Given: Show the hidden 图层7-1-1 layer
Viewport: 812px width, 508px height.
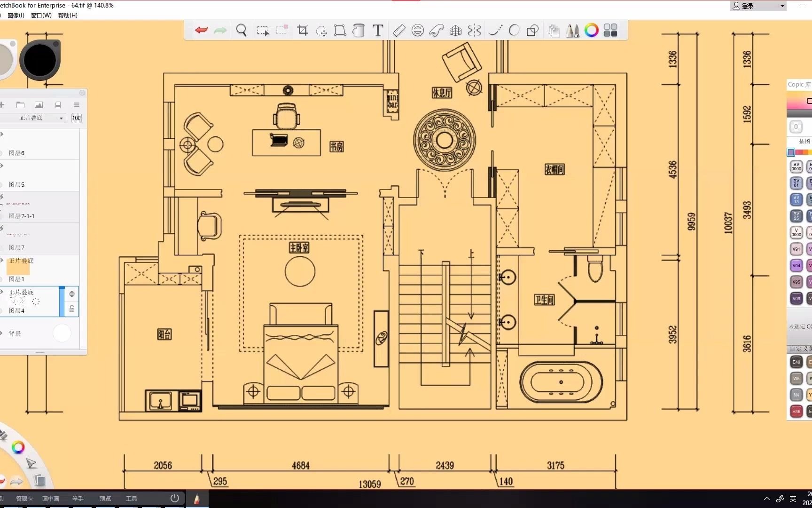Looking at the screenshot, I should click(1, 197).
